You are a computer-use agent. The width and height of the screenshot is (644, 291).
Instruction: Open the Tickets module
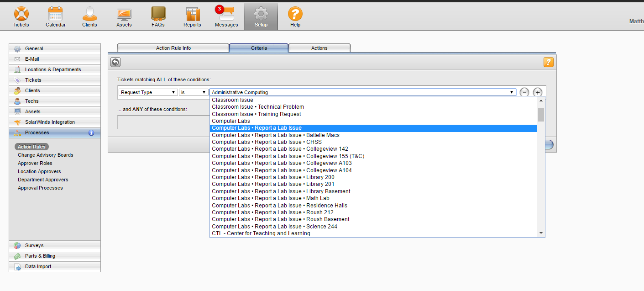[21, 17]
